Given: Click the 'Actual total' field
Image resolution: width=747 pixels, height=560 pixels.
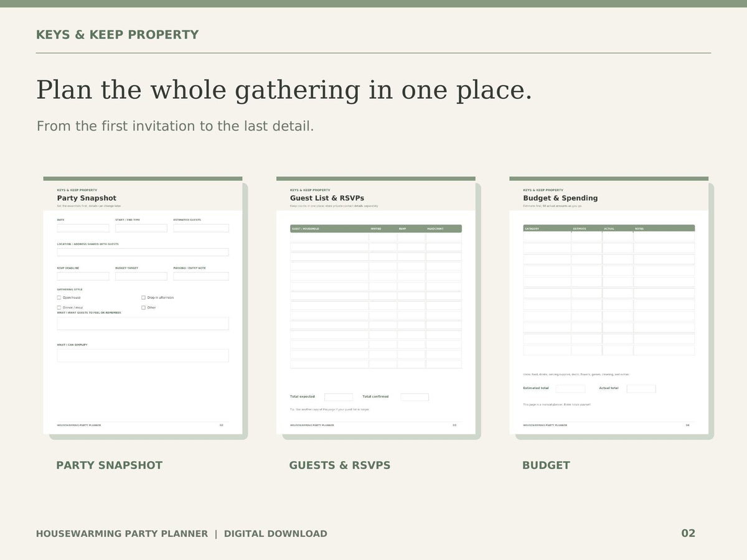Looking at the screenshot, I should [641, 389].
